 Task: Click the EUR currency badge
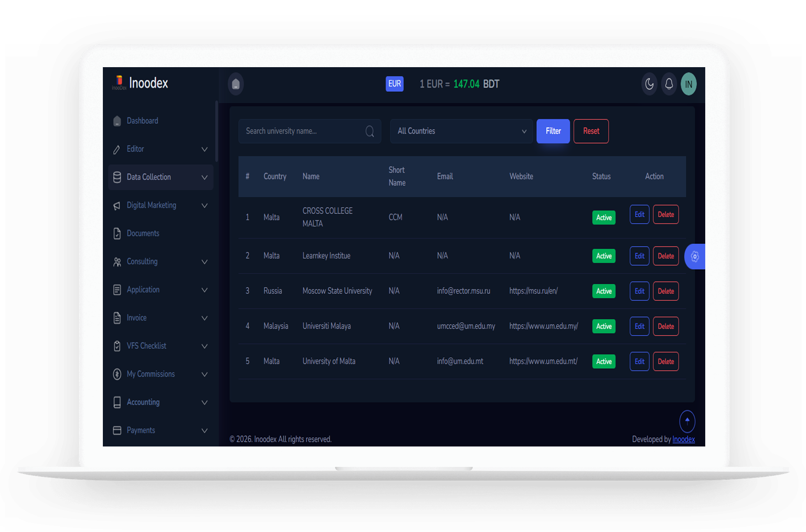[x=395, y=84]
